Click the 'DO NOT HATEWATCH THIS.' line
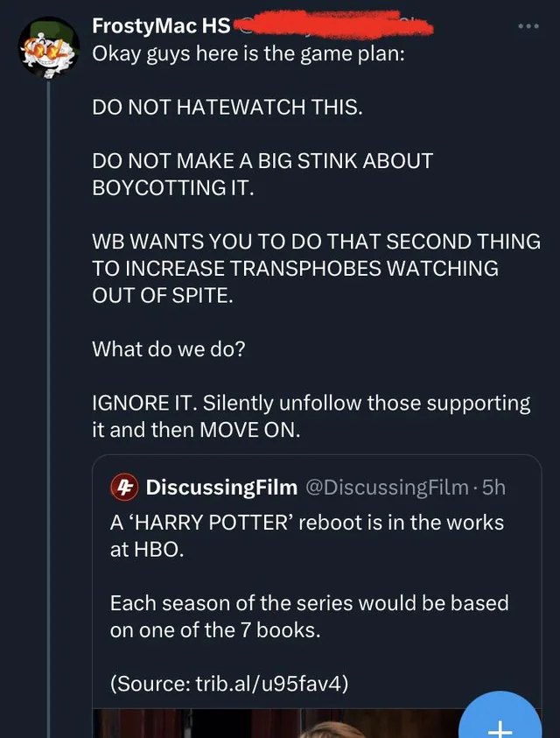Viewport: 560px width, 738px height. click(227, 108)
